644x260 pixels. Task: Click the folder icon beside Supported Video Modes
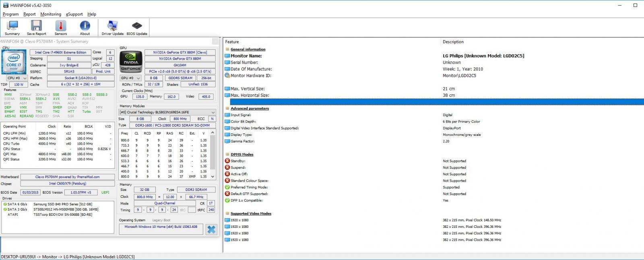point(227,214)
